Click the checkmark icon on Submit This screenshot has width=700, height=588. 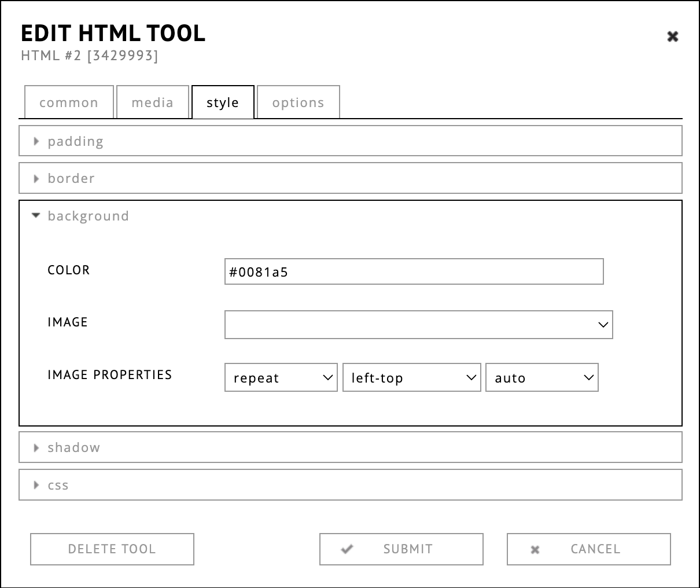coord(347,549)
